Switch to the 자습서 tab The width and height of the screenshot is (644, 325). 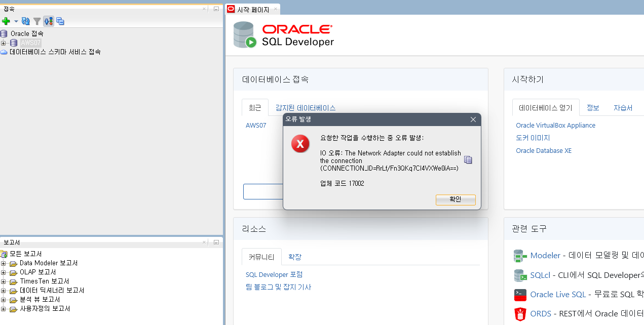pos(623,108)
